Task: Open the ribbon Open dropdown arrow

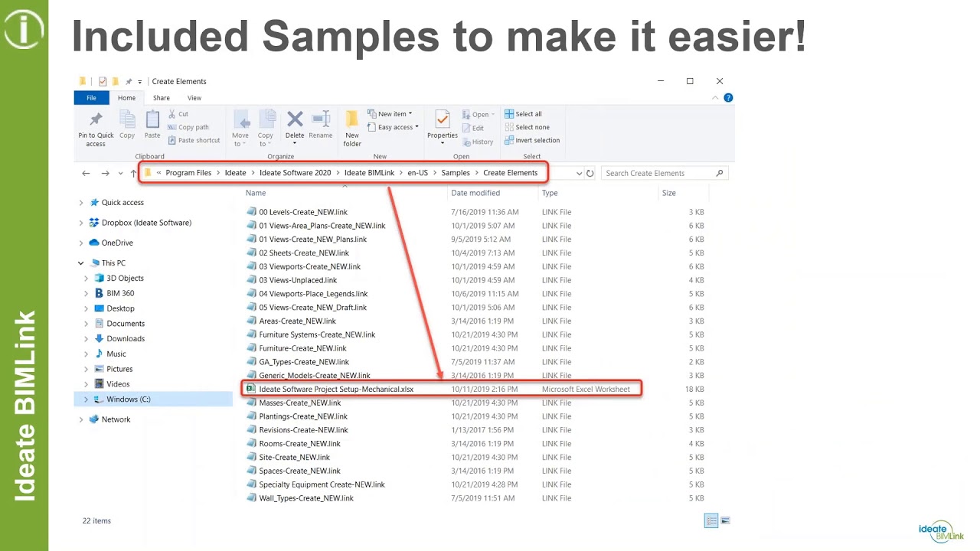Action: (492, 115)
